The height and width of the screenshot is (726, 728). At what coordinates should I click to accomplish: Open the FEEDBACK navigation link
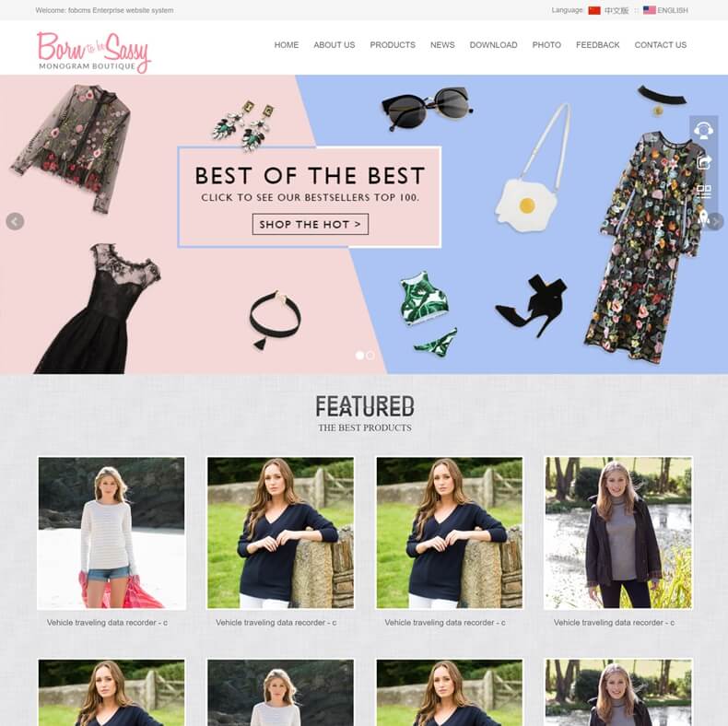[x=597, y=45]
